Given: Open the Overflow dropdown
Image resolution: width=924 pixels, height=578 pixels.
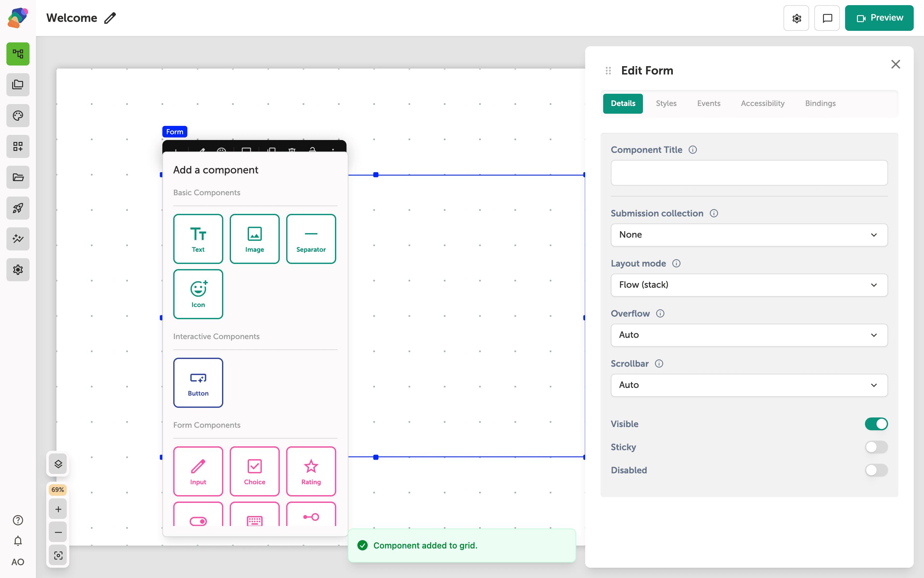Looking at the screenshot, I should click(x=749, y=335).
